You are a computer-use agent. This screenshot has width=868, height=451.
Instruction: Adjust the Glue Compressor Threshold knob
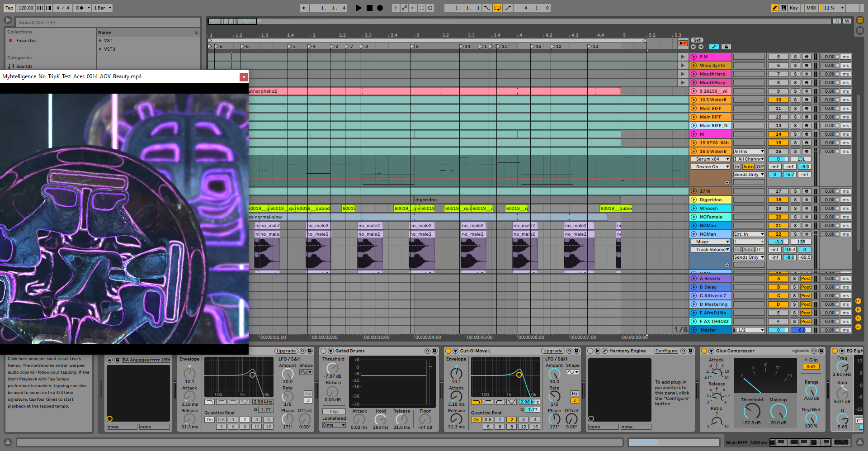point(752,411)
